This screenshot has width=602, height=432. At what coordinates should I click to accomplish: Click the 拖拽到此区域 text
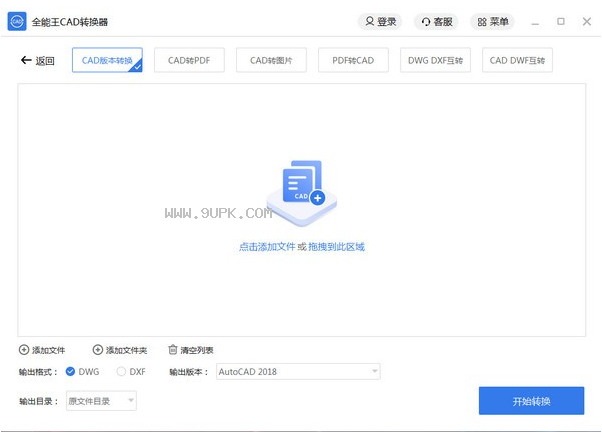pyautogui.click(x=336, y=247)
